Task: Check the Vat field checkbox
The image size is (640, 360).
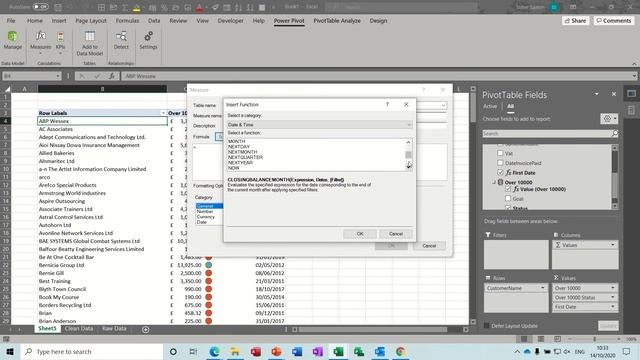Action: point(500,153)
